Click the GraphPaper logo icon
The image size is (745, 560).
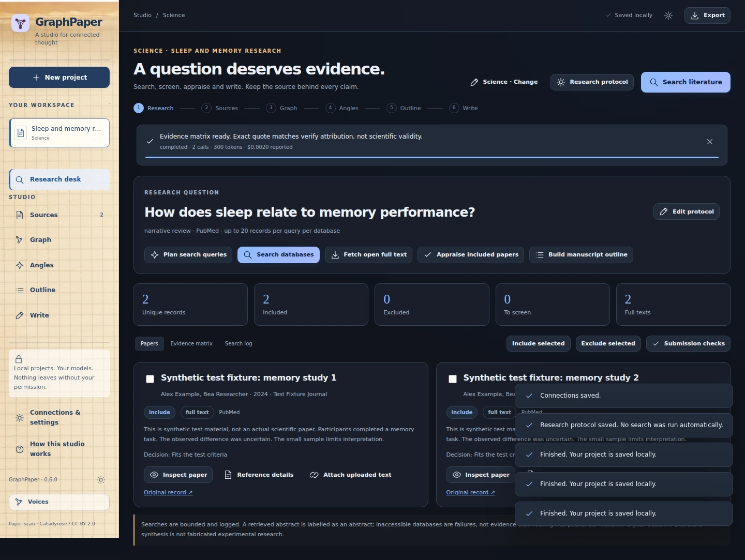(x=20, y=23)
